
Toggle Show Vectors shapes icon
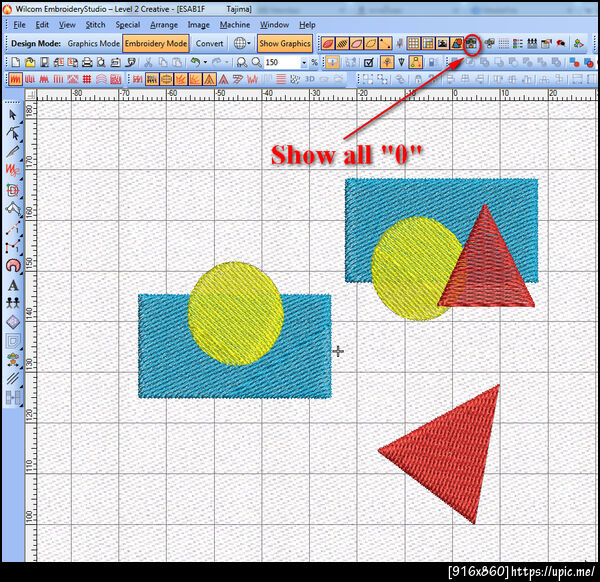point(457,43)
